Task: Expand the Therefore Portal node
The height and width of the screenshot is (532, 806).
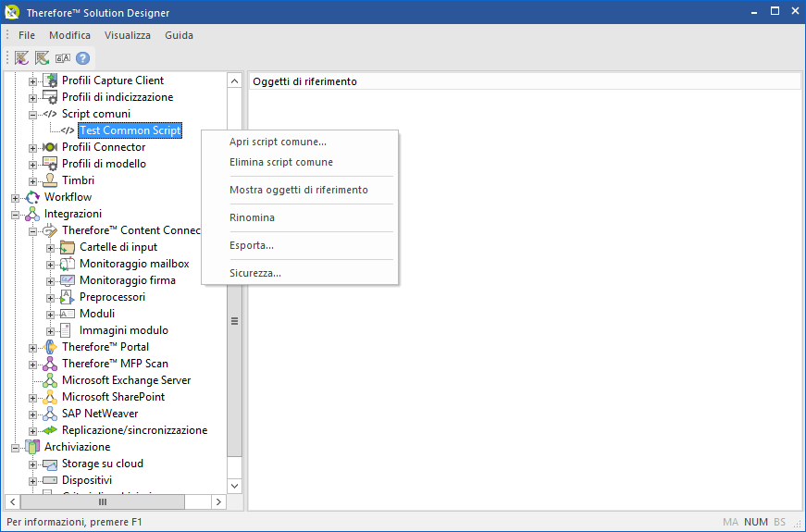Action: click(33, 348)
